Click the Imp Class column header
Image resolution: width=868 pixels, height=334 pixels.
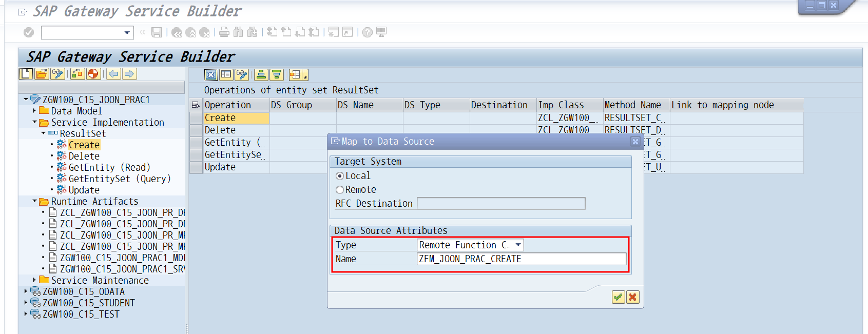point(570,105)
